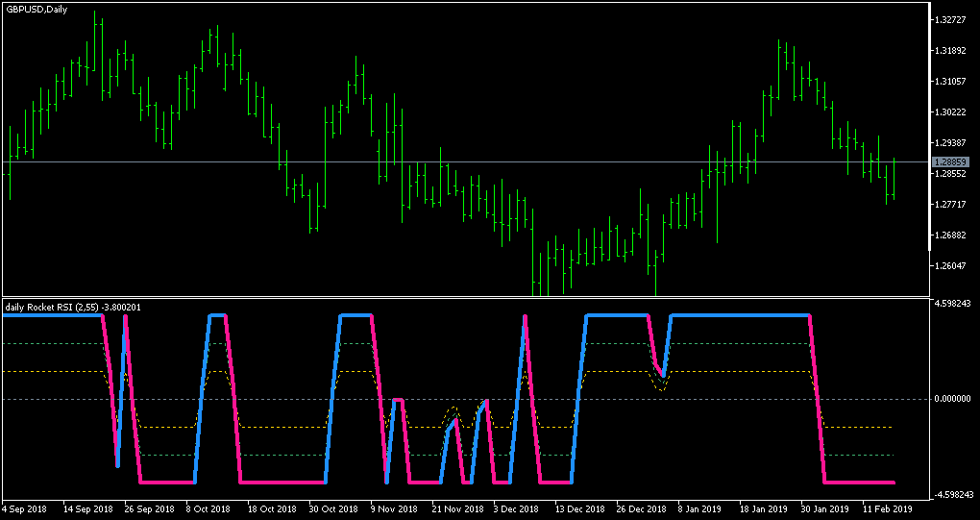This screenshot has width=980, height=520.
Task: Select the 1.26047 price scale value
Action: click(x=950, y=265)
